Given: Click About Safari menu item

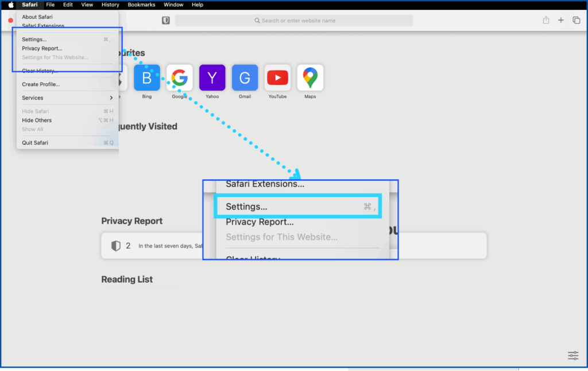Looking at the screenshot, I should [x=37, y=17].
